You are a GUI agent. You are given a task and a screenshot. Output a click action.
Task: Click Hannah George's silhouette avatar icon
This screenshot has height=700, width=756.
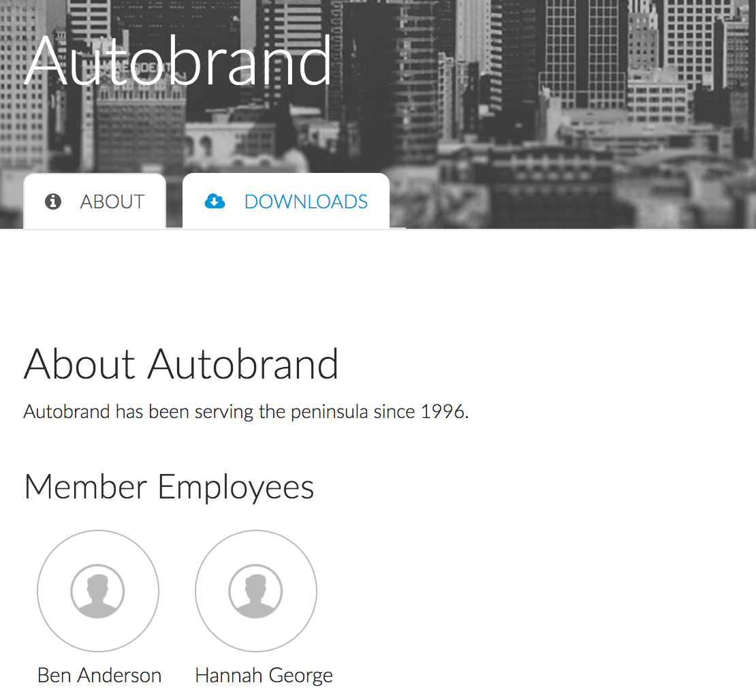pos(256,591)
